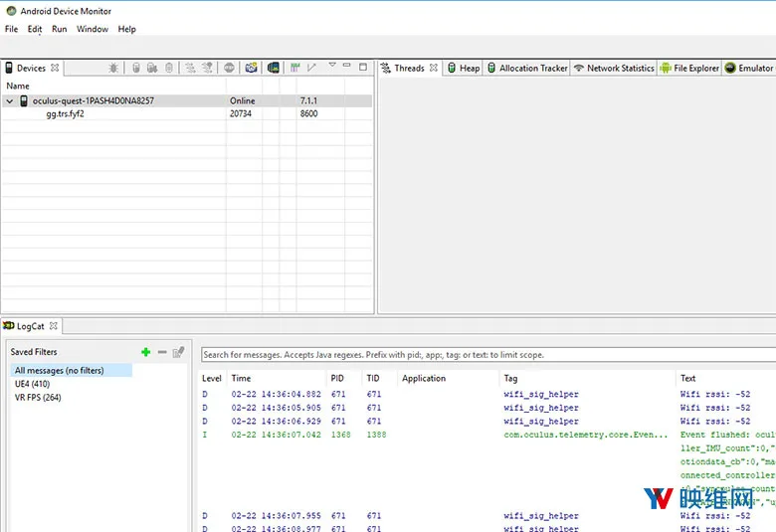Switch to the Heap tab
776x532 pixels.
464,68
